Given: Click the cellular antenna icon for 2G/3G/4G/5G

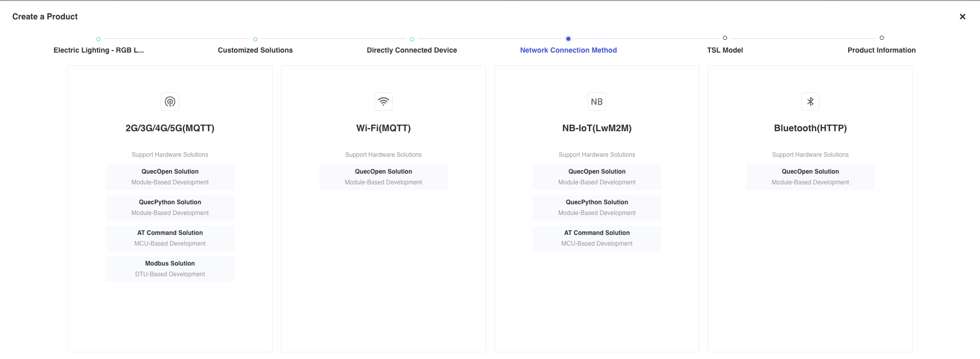Looking at the screenshot, I should [170, 102].
